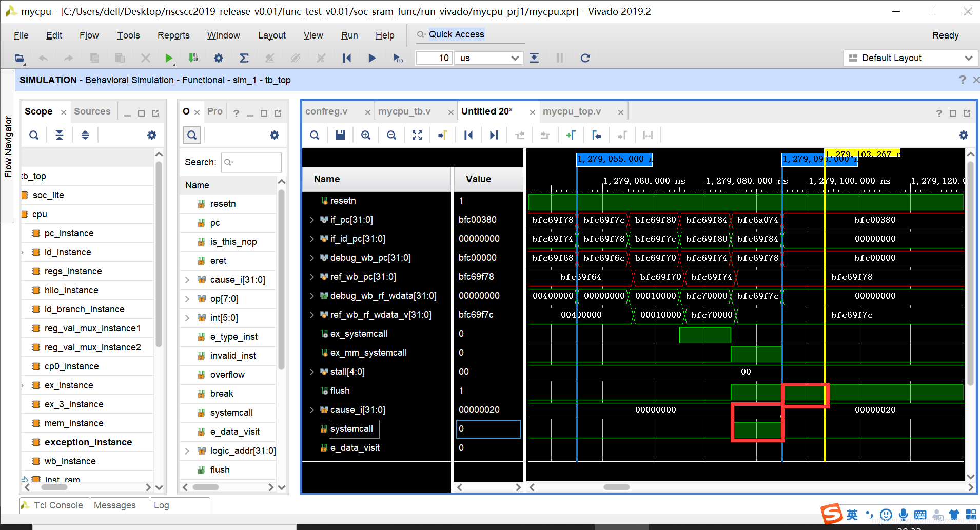Click the yellow main cursor time flag
980x530 pixels.
tap(862, 153)
